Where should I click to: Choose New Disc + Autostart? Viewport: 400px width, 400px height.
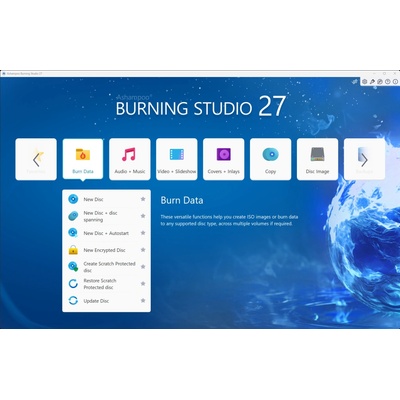point(106,233)
